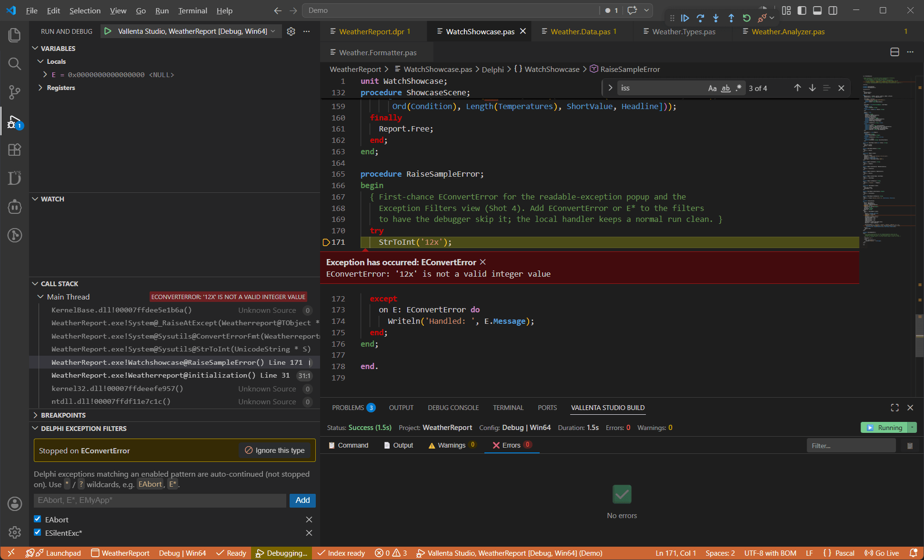
Task: Open the Search view in activity bar
Action: (x=15, y=64)
